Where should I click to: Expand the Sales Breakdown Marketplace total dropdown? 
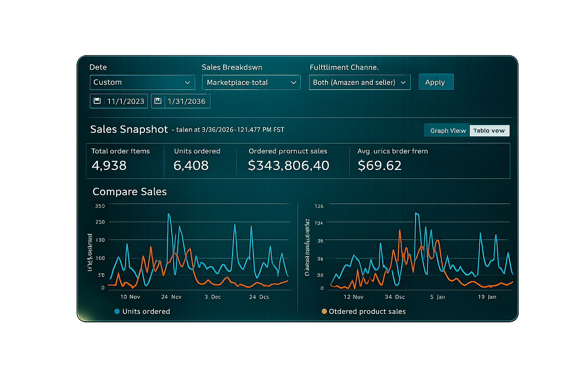click(x=251, y=82)
